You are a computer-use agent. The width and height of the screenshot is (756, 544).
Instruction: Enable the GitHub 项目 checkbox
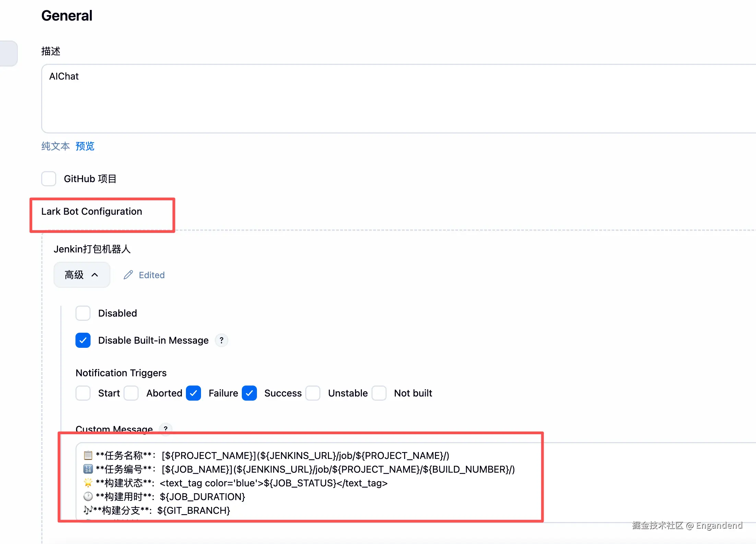pyautogui.click(x=49, y=179)
